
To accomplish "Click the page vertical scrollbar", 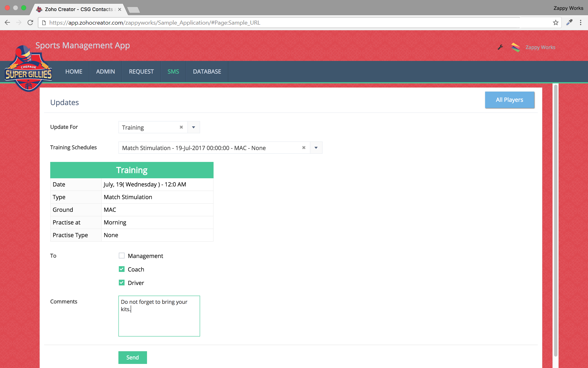I will 556,220.
